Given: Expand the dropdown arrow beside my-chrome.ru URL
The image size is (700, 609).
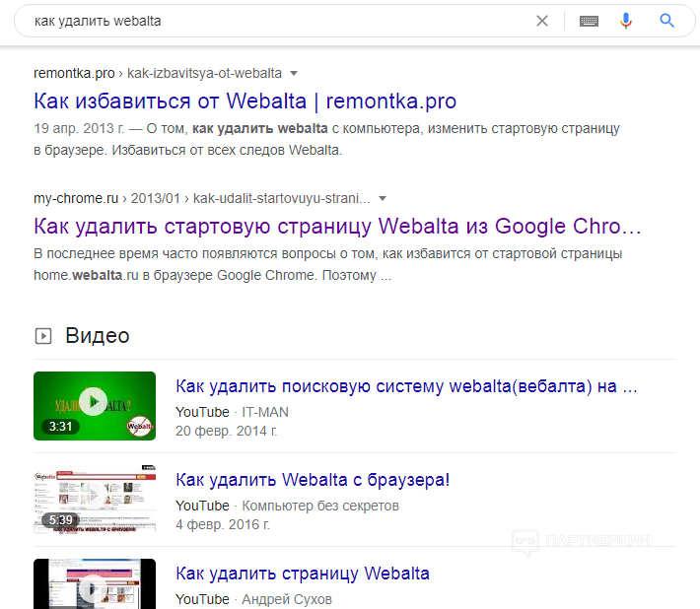Looking at the screenshot, I should click(383, 198).
